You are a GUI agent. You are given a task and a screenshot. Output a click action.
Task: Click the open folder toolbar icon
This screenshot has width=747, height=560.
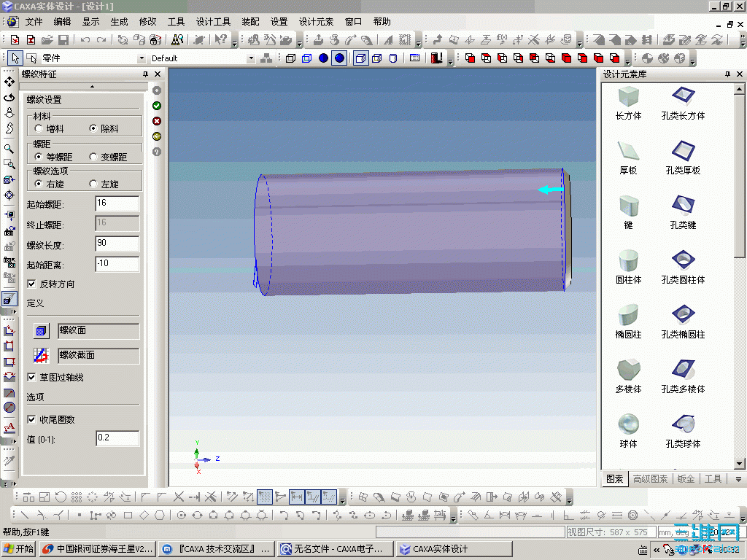[x=47, y=39]
